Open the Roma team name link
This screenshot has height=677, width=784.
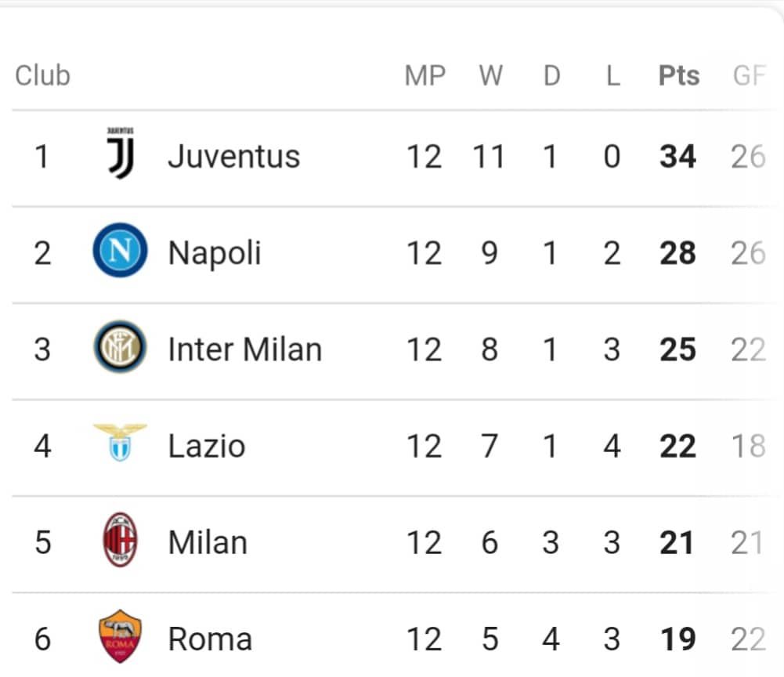point(210,639)
